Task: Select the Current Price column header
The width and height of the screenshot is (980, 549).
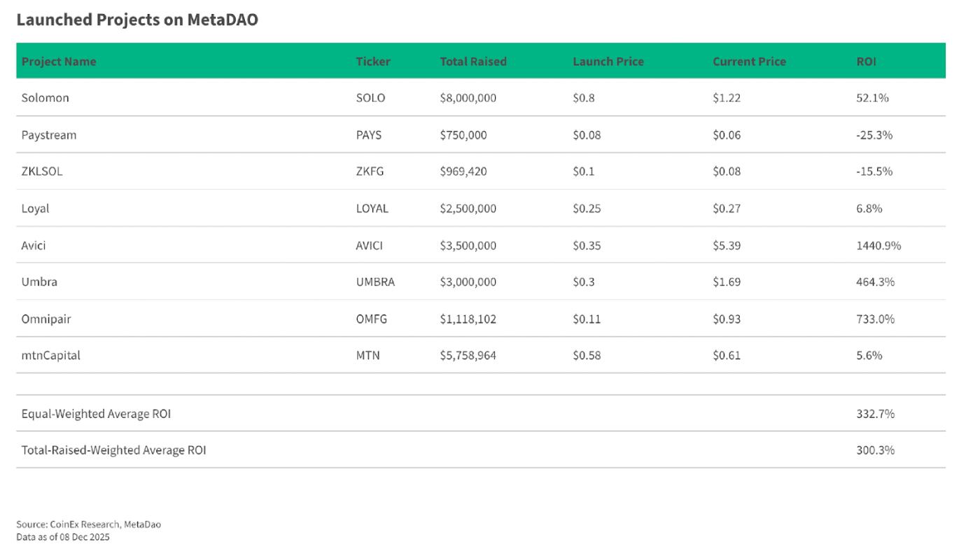Action: (749, 62)
